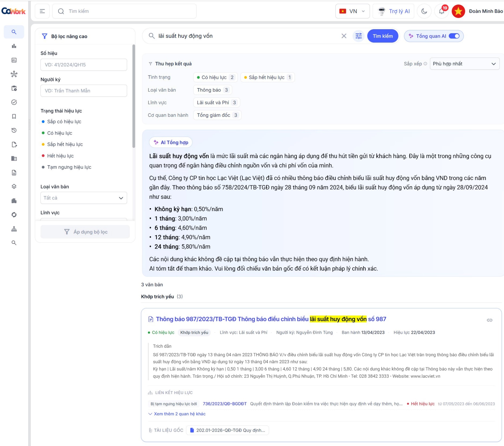Open the 736/2023/QĐ-BGDĐT document link
Viewport: 504px width, 446px height.
click(x=225, y=404)
